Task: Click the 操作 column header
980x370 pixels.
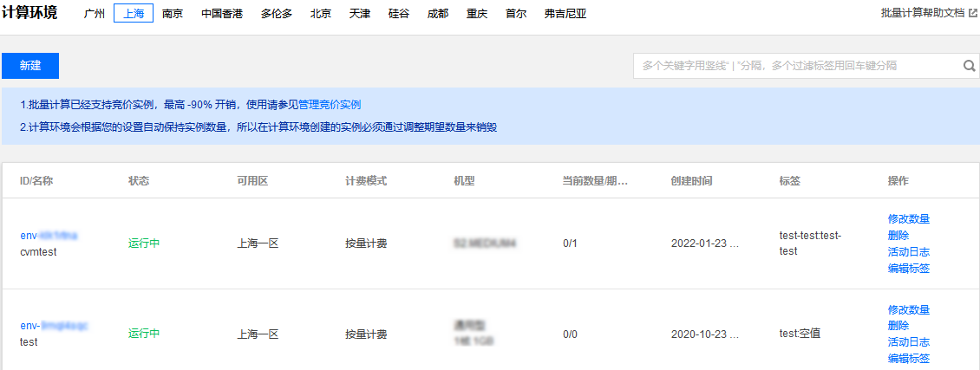Action: tap(898, 181)
